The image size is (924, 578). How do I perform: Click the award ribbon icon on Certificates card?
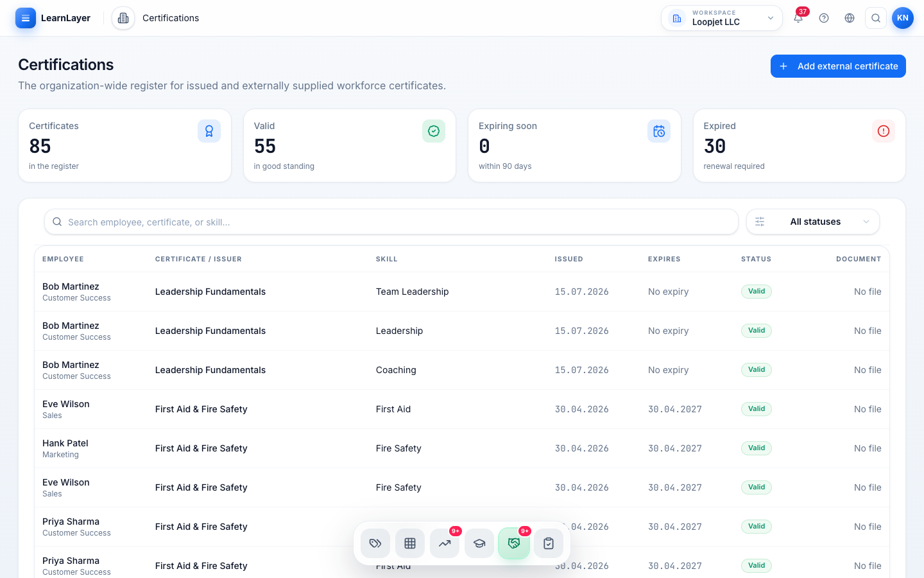point(209,131)
